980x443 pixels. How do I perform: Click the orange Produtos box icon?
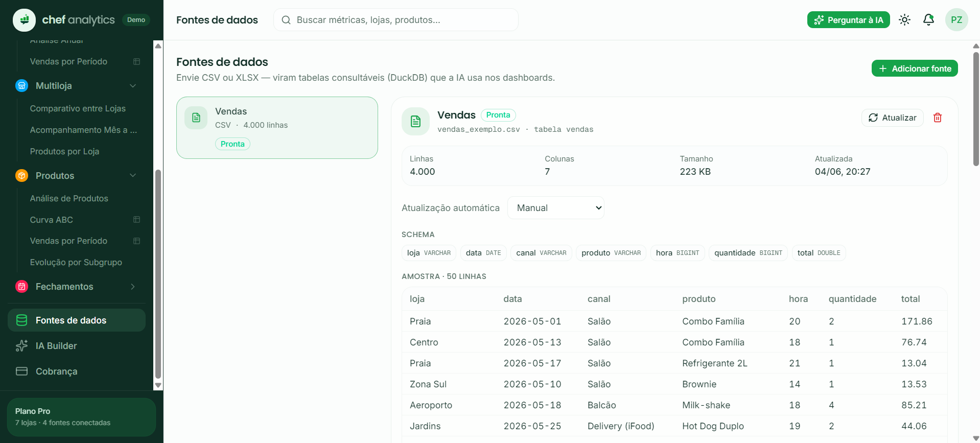coord(21,176)
